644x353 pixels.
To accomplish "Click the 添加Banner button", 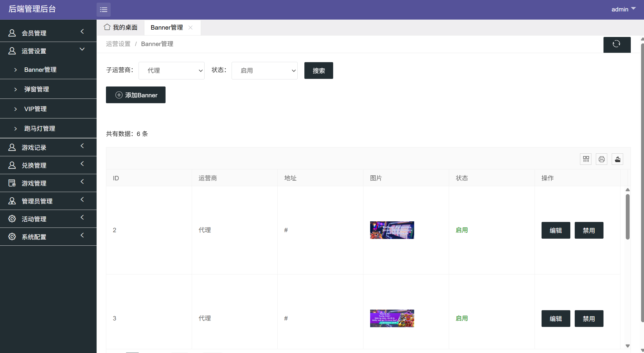I will 136,95.
